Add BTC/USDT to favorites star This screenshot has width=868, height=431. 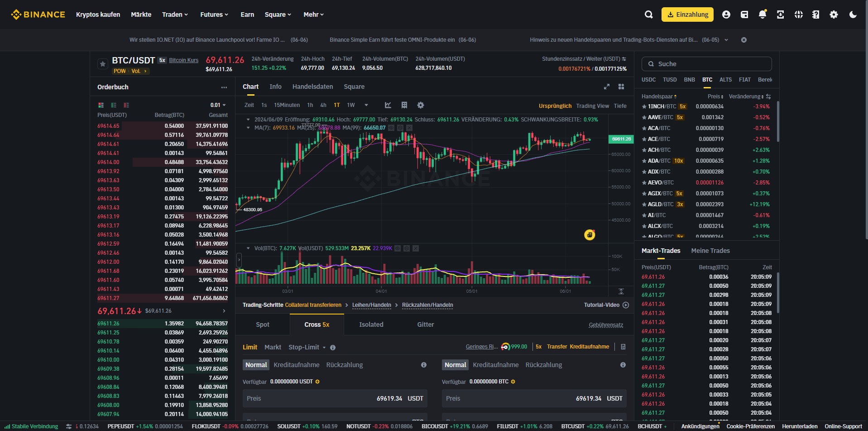tap(103, 64)
